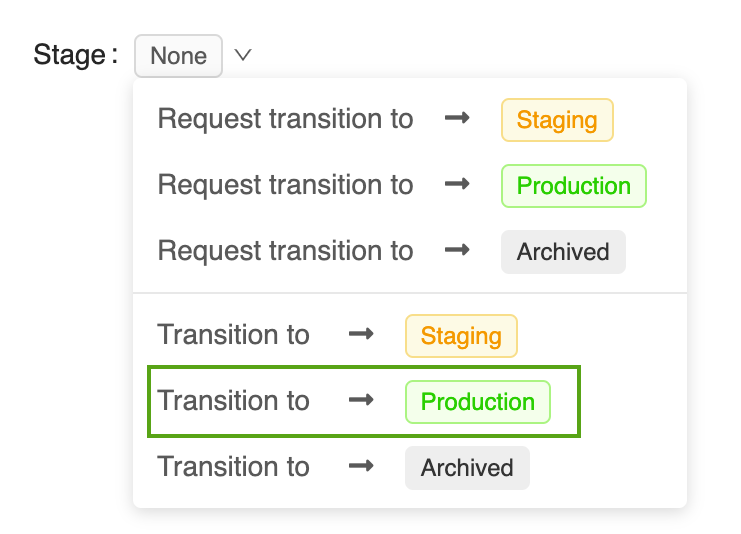The width and height of the screenshot is (741, 534).
Task: Click the orange Staging tag in direct transitions
Action: (461, 336)
